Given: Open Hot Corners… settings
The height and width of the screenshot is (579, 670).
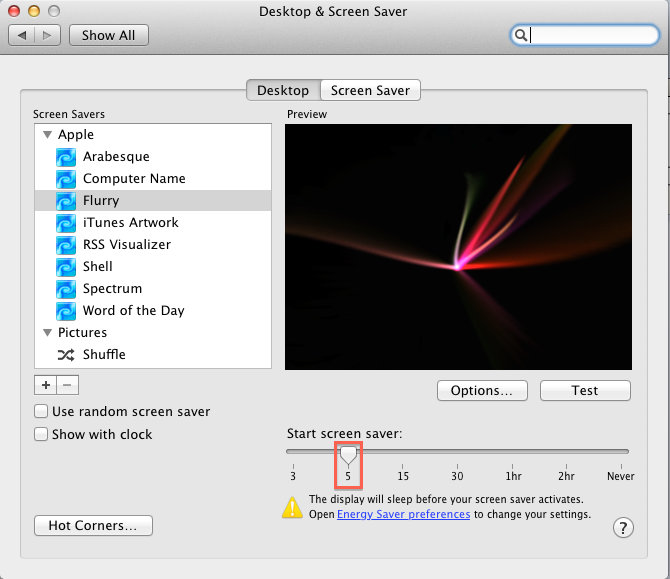Looking at the screenshot, I should [x=93, y=525].
